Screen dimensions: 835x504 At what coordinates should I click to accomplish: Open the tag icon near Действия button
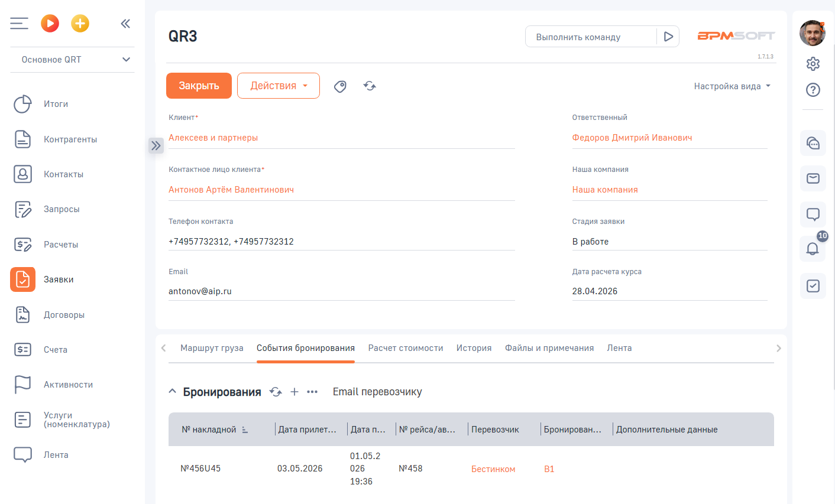tap(340, 86)
